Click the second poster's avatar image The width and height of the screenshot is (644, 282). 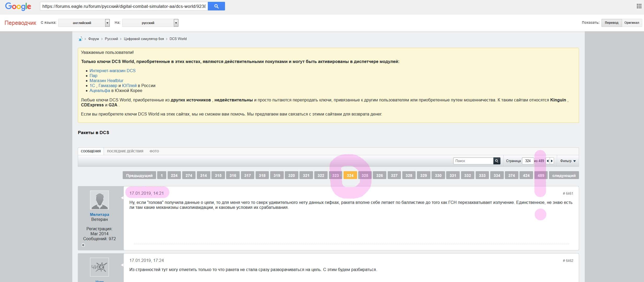[99, 267]
